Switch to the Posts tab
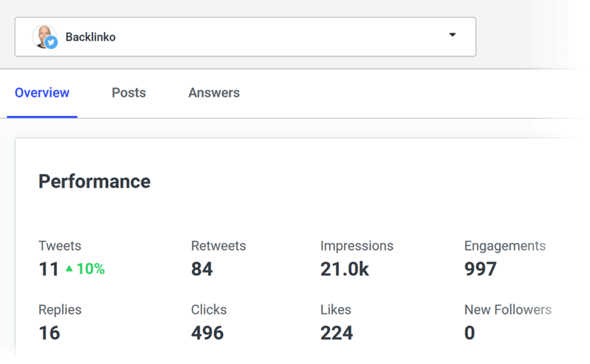This screenshot has height=364, width=590. [x=128, y=93]
